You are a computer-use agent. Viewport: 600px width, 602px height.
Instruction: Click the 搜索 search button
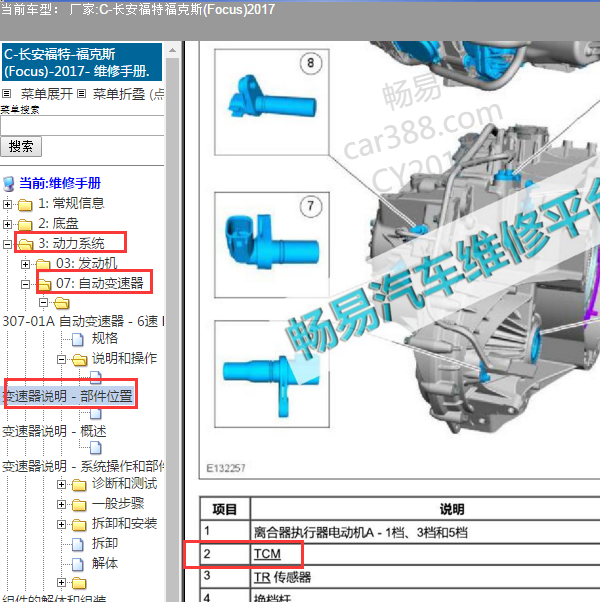pyautogui.click(x=21, y=147)
